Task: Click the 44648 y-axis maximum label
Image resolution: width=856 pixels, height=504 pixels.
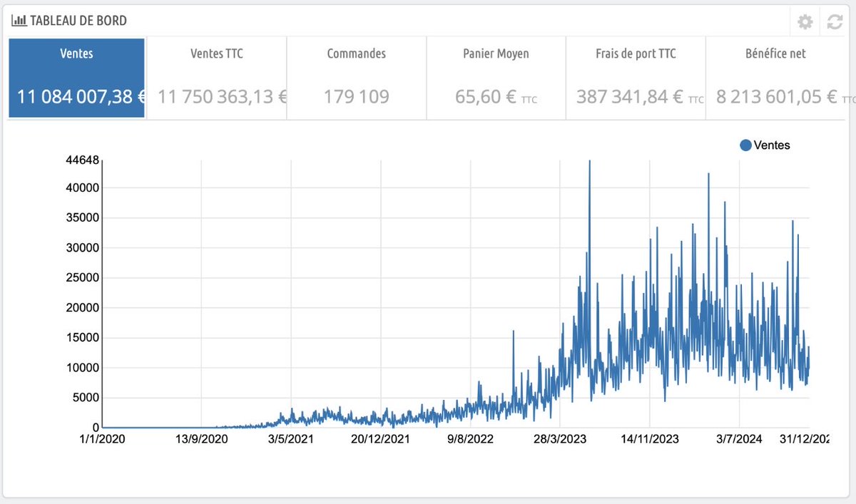Action: click(83, 160)
